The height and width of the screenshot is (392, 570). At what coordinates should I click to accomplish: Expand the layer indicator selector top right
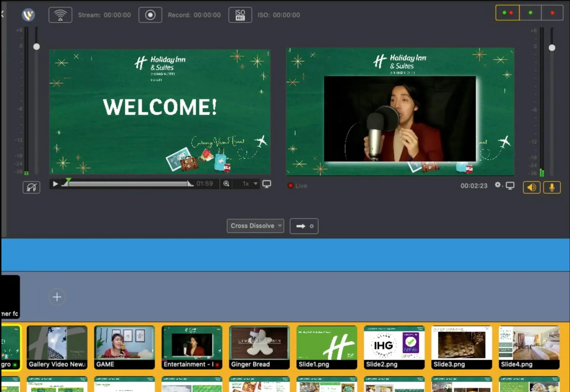pos(508,13)
